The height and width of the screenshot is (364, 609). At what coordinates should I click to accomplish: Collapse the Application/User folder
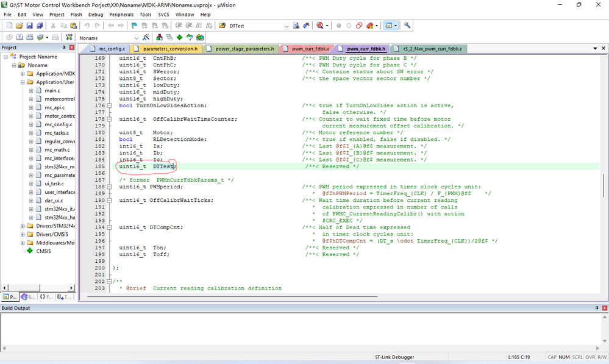coord(23,82)
